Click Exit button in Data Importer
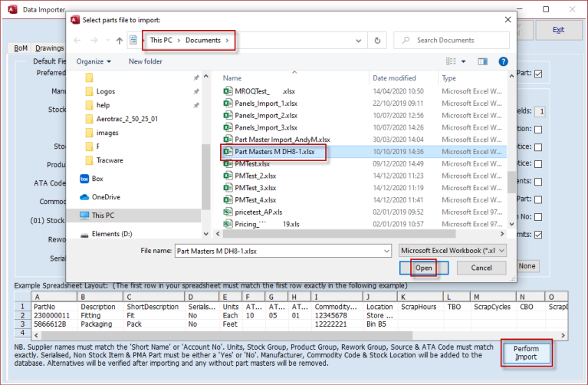This screenshot has height=385, width=588. pos(558,30)
